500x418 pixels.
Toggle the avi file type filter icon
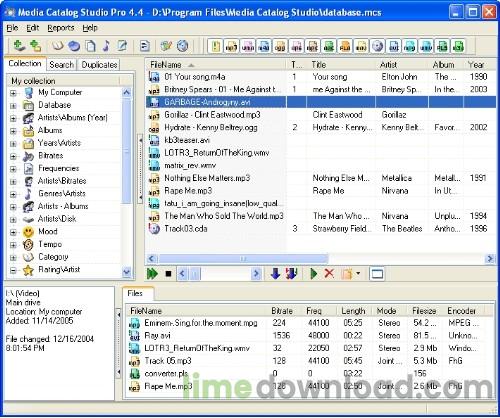click(394, 46)
